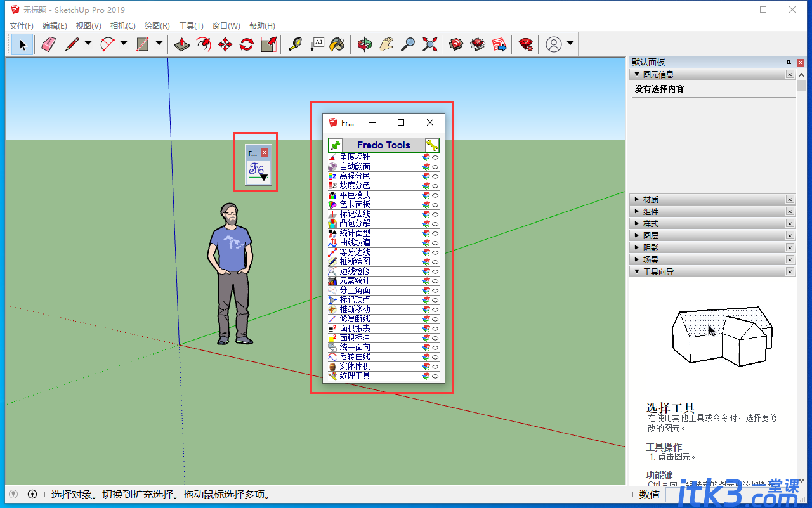
Task: Open Fredo Tools wrench settings icon
Action: click(432, 145)
